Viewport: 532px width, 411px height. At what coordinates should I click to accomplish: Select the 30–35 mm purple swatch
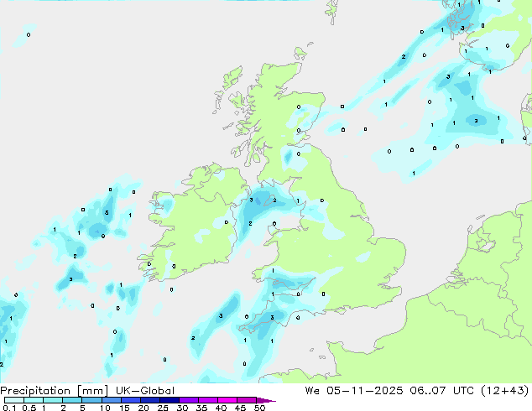click(188, 400)
